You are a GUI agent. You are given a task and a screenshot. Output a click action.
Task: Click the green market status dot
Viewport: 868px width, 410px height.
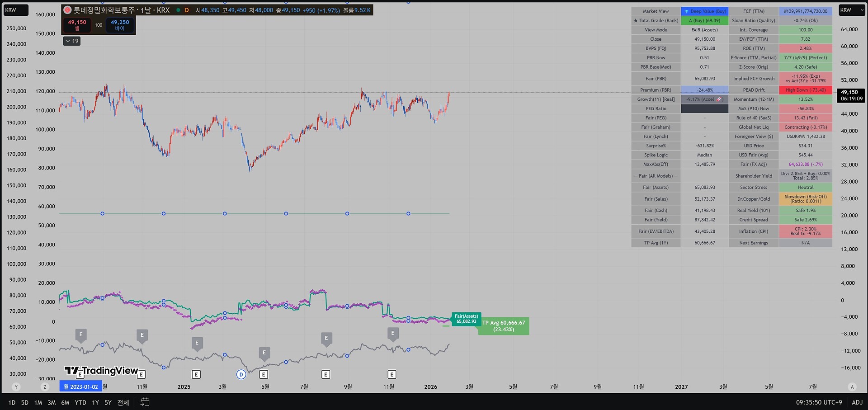pos(178,10)
